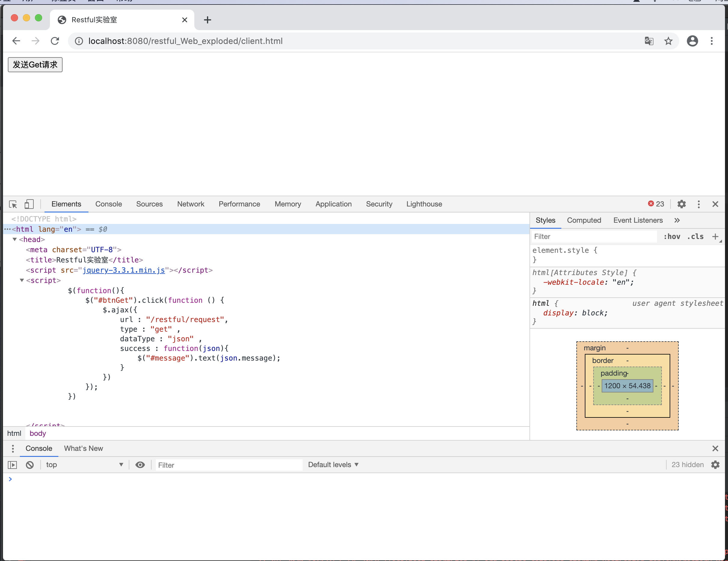Screen dimensions: 728x561
Task: Expand the html node ellipsis
Action: click(x=7, y=229)
